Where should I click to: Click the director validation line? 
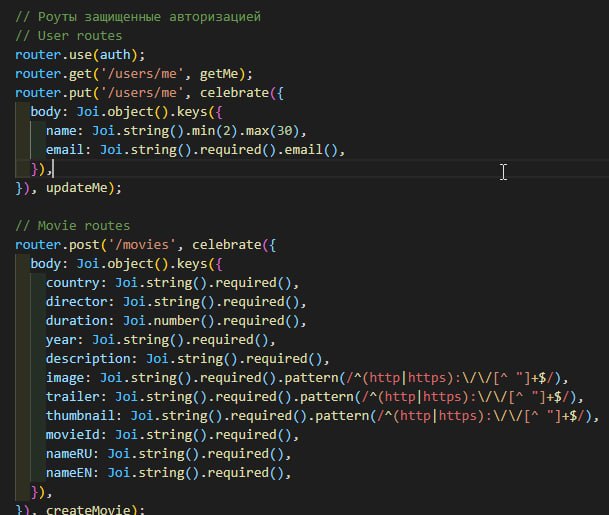pyautogui.click(x=176, y=302)
